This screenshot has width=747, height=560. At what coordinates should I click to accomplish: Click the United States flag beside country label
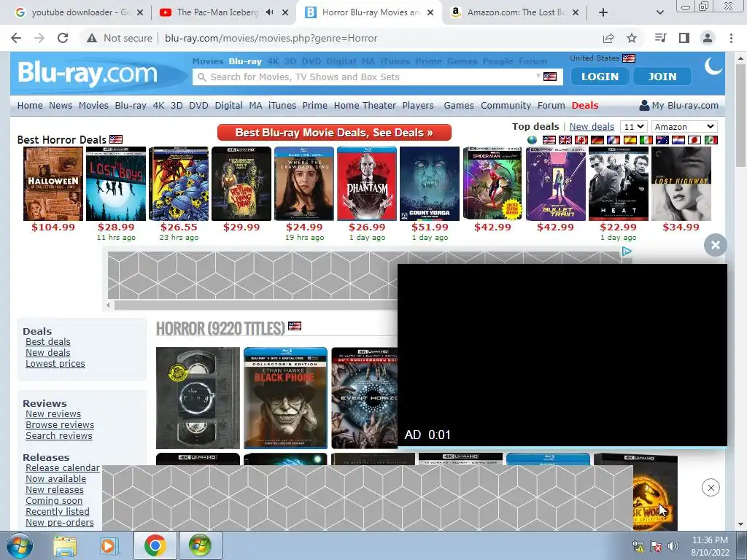tap(629, 58)
